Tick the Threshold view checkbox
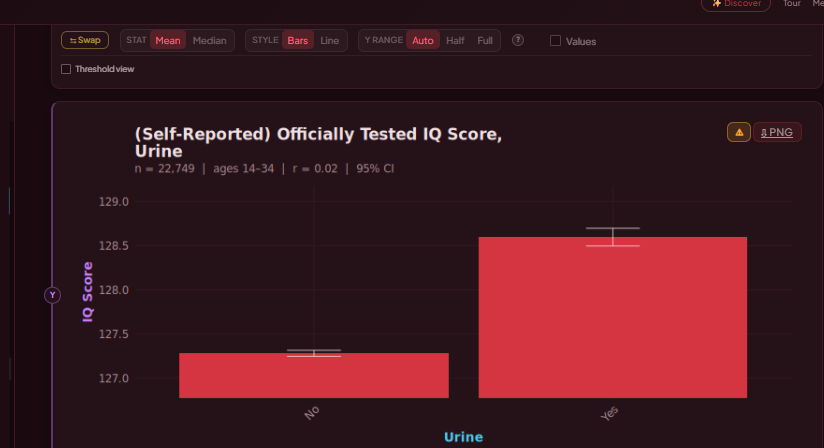 (66, 69)
